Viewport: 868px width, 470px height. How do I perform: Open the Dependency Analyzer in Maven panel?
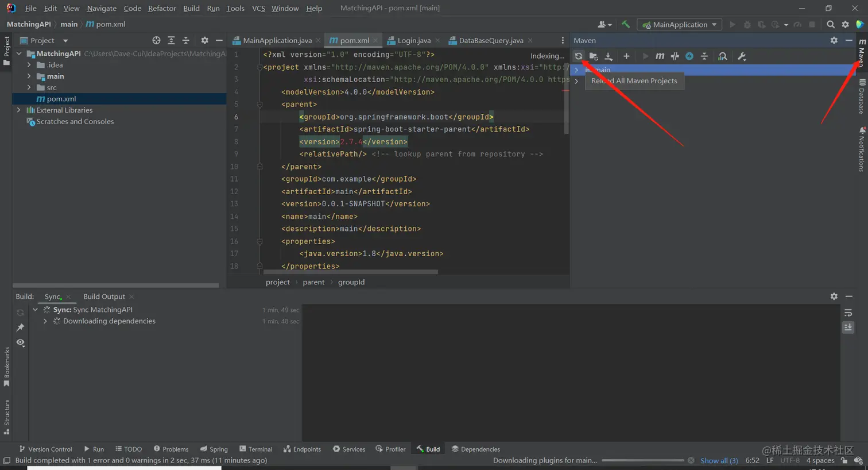723,56
